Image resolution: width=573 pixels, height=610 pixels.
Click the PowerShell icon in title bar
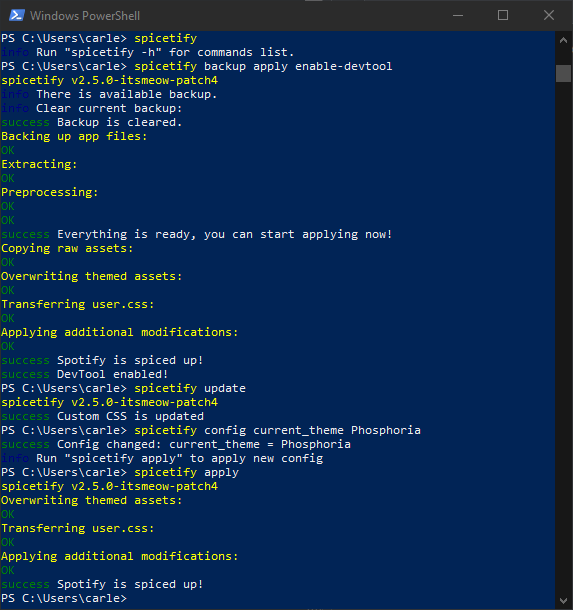tap(17, 16)
